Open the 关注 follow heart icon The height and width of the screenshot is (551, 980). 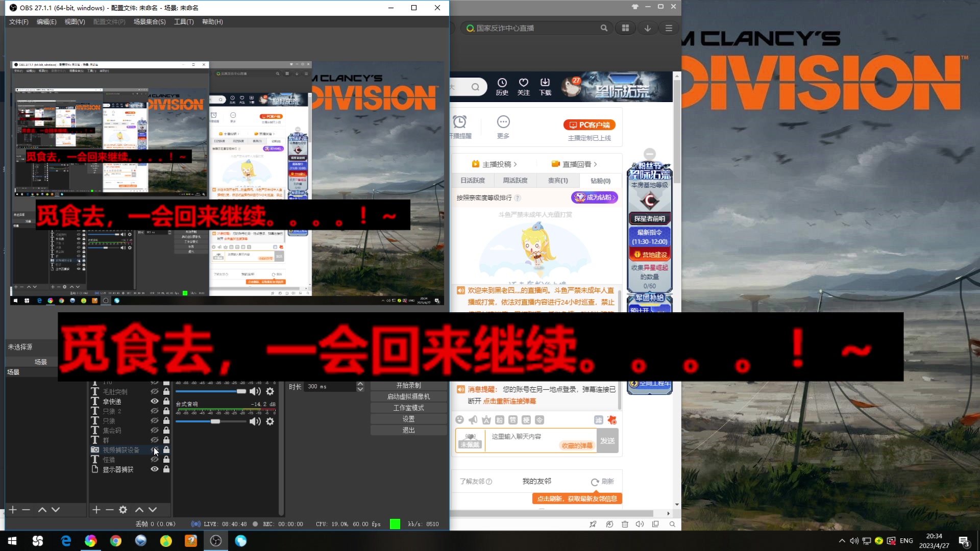[x=524, y=86]
